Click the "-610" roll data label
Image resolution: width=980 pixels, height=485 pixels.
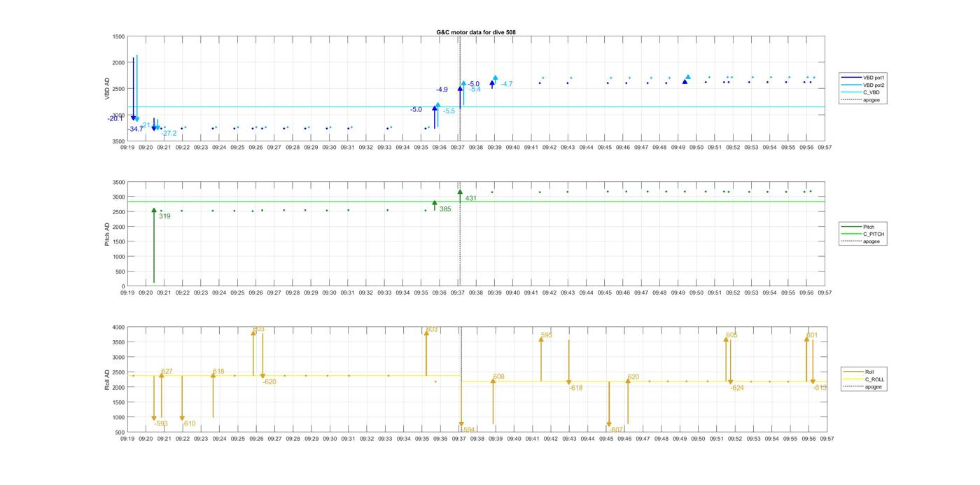189,423
